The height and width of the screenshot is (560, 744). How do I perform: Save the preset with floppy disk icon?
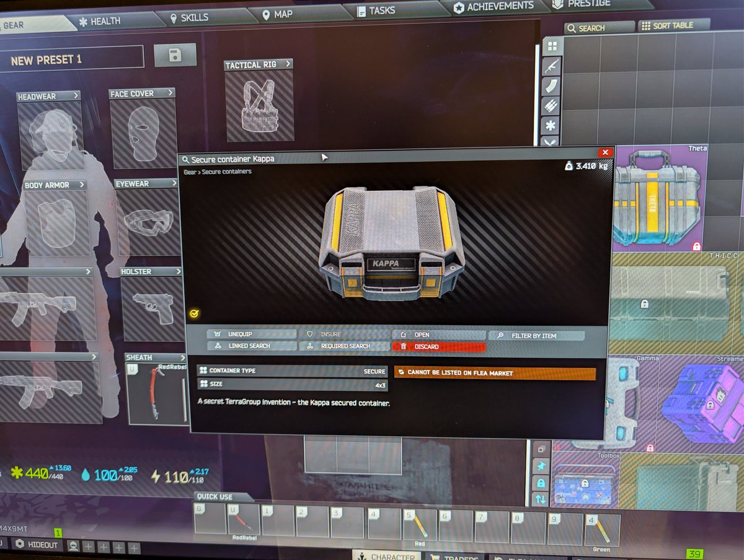[x=175, y=56]
